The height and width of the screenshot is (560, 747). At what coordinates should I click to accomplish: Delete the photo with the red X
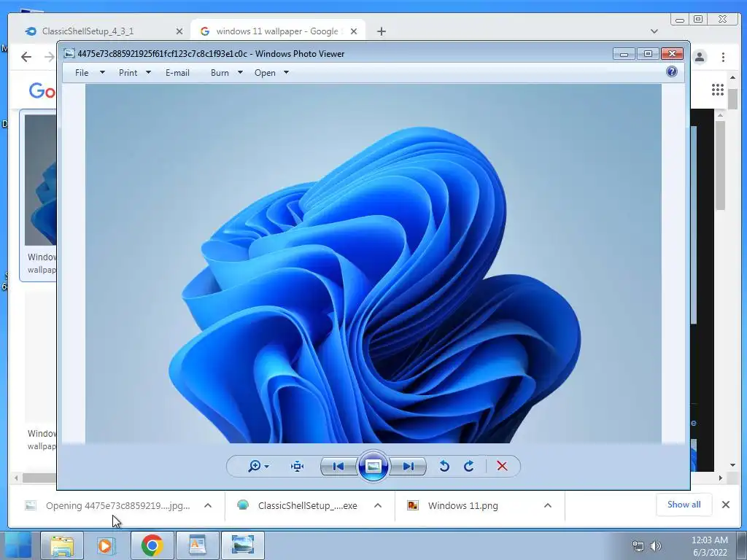pyautogui.click(x=502, y=466)
